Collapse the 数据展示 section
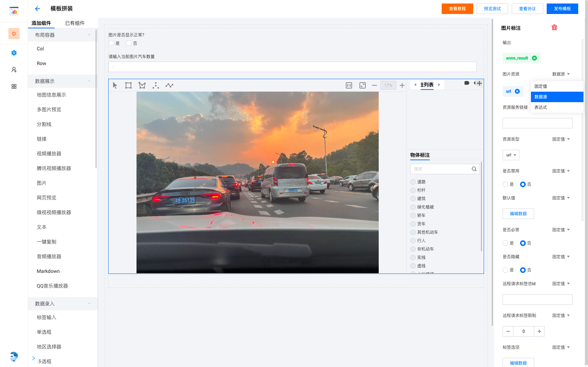 coord(89,81)
